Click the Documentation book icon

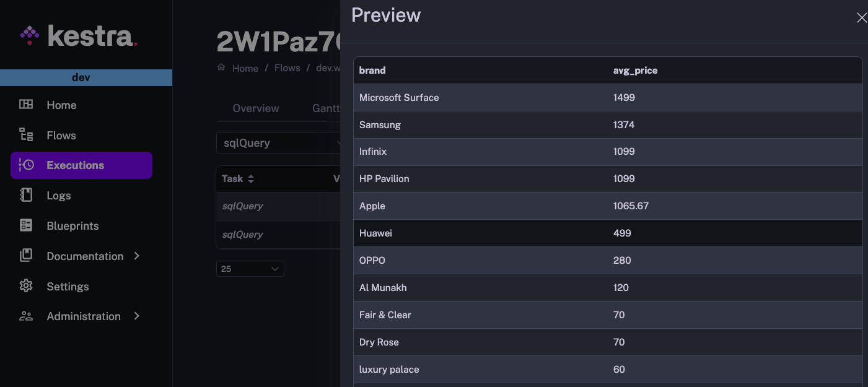pos(26,256)
